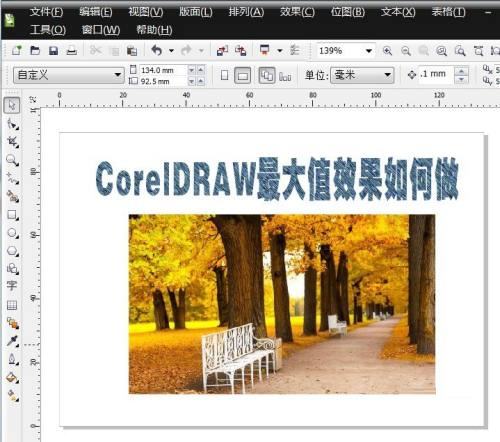
Task: Open the application launcher icon
Action: pyautogui.click(x=265, y=50)
